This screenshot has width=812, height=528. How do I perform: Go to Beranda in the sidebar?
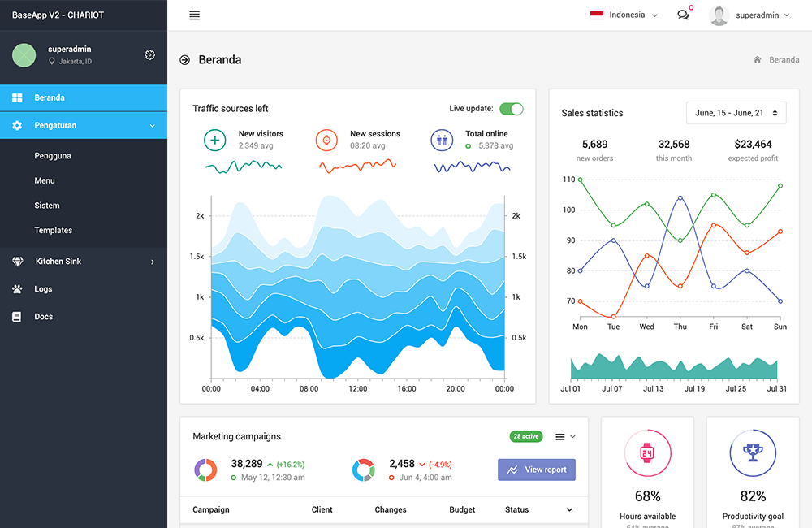coord(84,97)
